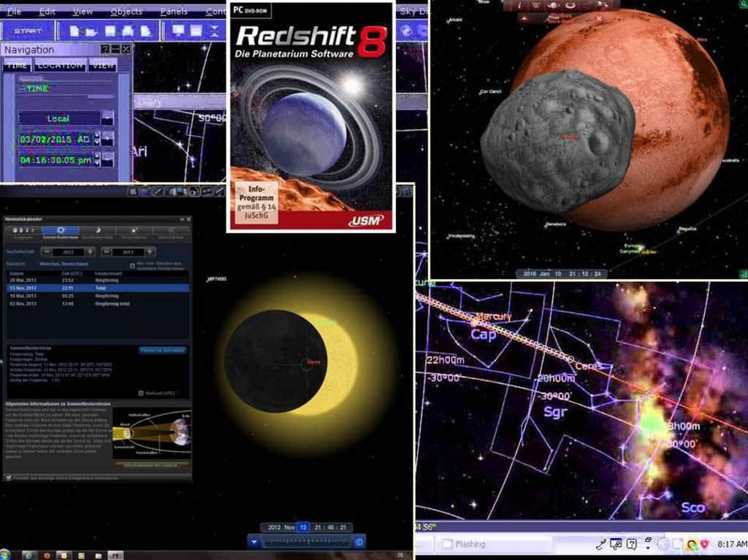Click the START button
Image resolution: width=748 pixels, height=560 pixels.
click(28, 31)
